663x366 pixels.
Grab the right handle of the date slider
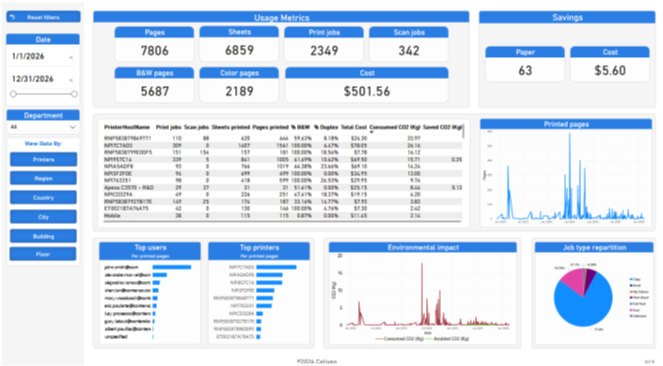(x=74, y=94)
